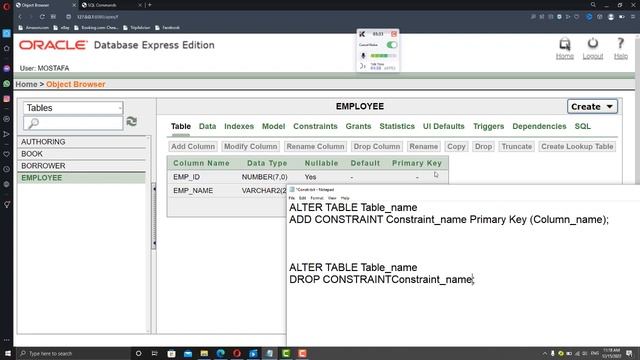Click the Rename table button
This screenshot has width=640, height=360.
click(424, 147)
